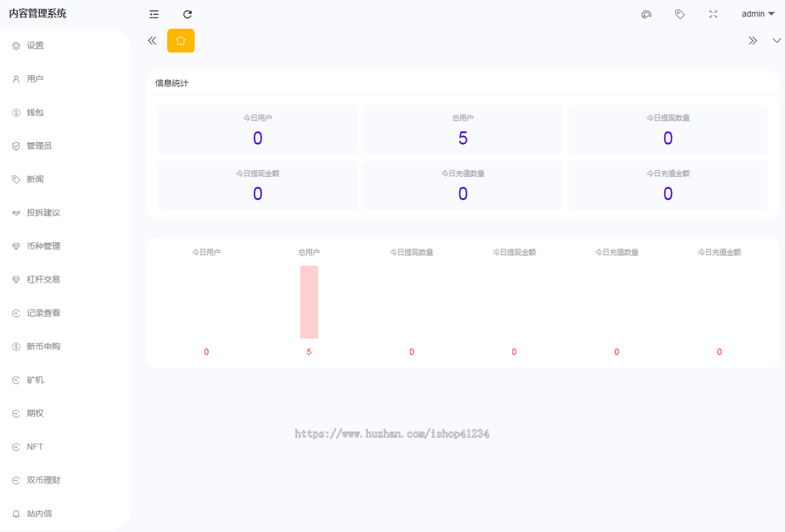Open the 设置 menu item

pyautogui.click(x=65, y=46)
